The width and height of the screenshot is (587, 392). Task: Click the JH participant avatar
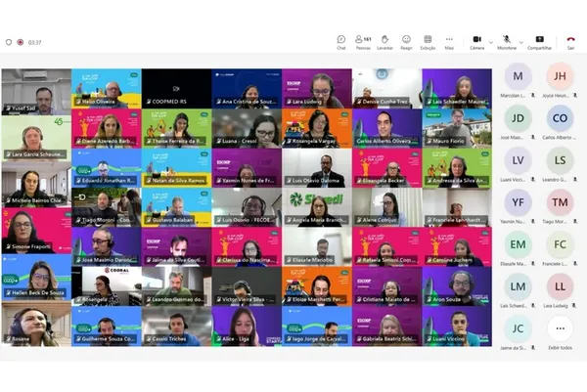(x=560, y=76)
